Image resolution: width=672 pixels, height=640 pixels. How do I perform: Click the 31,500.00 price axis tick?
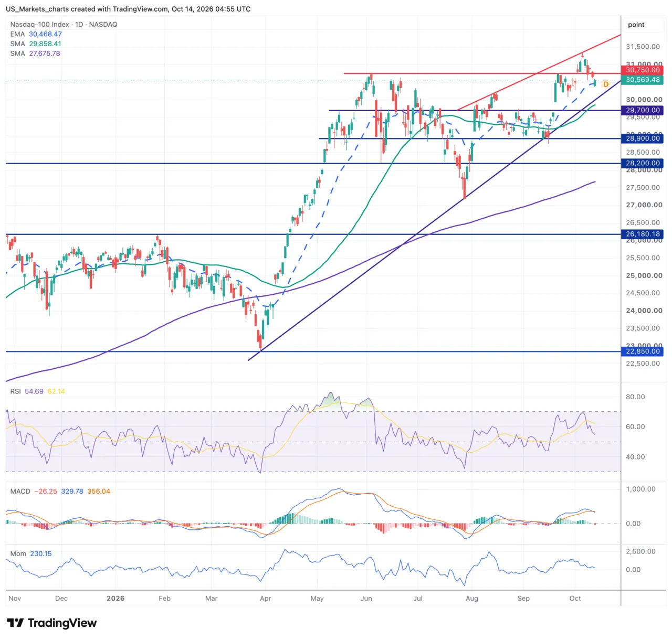tap(643, 47)
